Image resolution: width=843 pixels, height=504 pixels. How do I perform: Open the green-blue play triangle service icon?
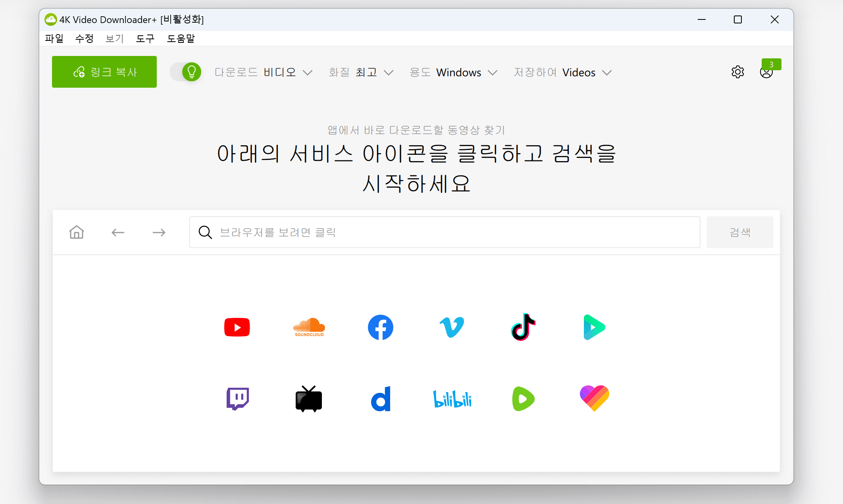[594, 327]
